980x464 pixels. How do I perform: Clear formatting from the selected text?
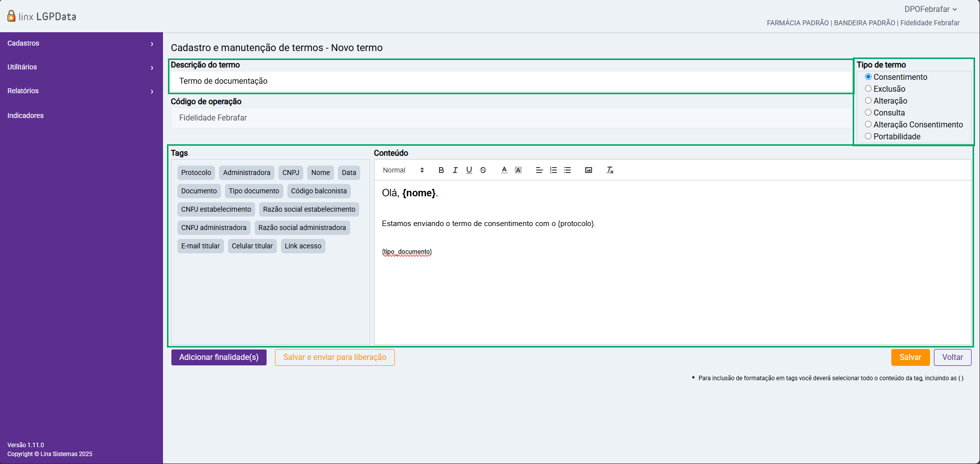610,170
